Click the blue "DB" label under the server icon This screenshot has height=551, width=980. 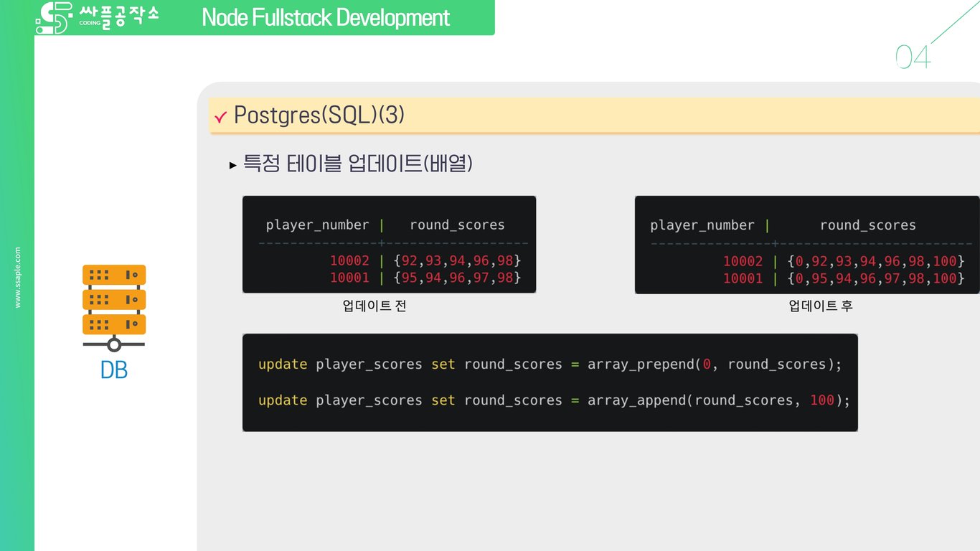click(114, 370)
